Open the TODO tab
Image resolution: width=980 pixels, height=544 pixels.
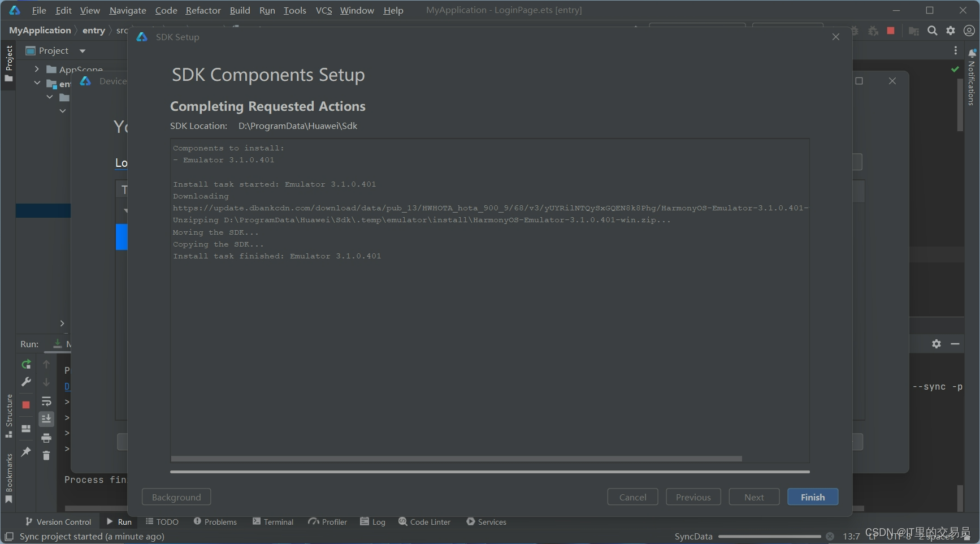(162, 522)
